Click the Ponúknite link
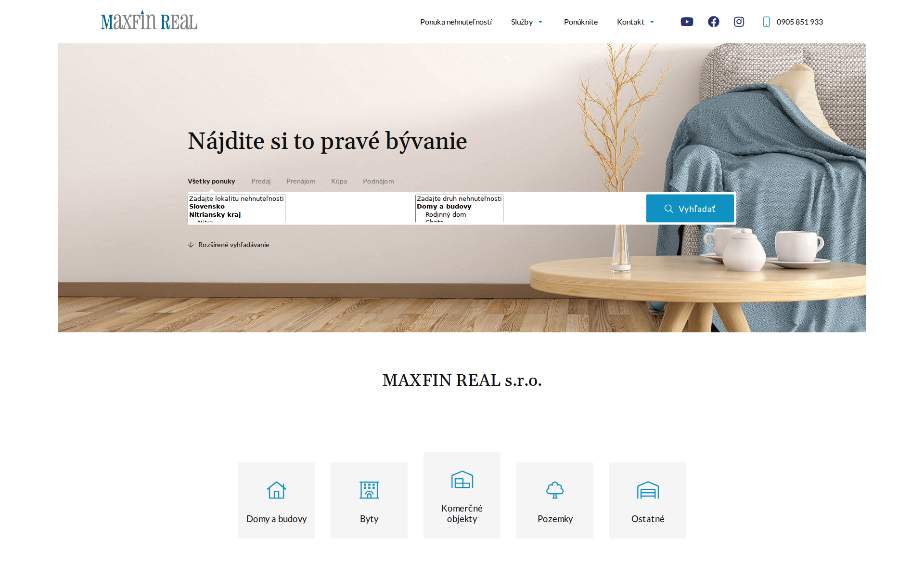This screenshot has height=578, width=924. [581, 22]
